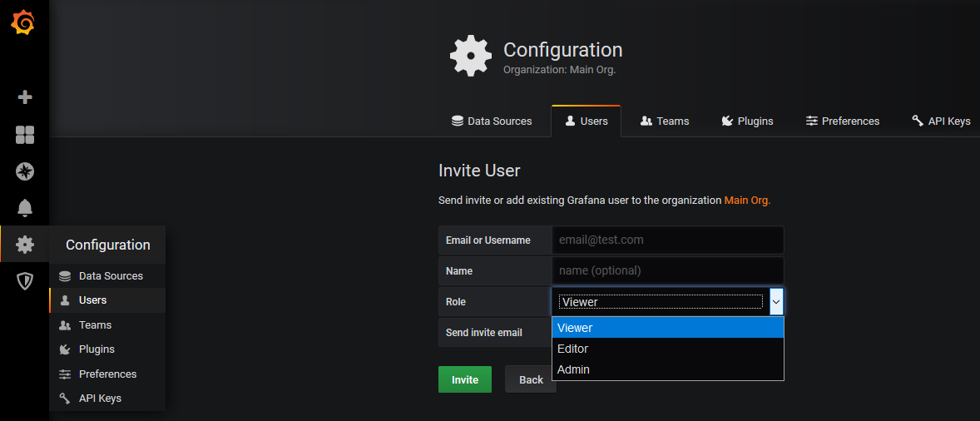Viewport: 980px width, 421px height.
Task: Click the Configuration gear icon in sidebar
Action: tap(25, 245)
